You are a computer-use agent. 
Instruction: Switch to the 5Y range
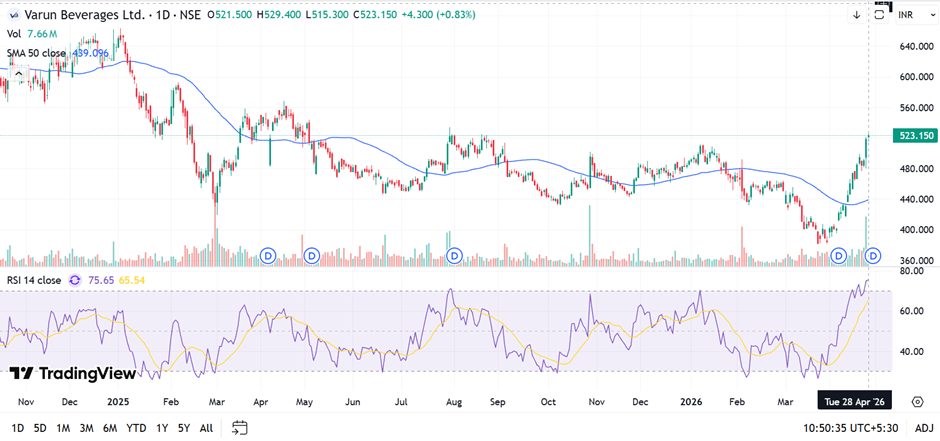tap(184, 428)
